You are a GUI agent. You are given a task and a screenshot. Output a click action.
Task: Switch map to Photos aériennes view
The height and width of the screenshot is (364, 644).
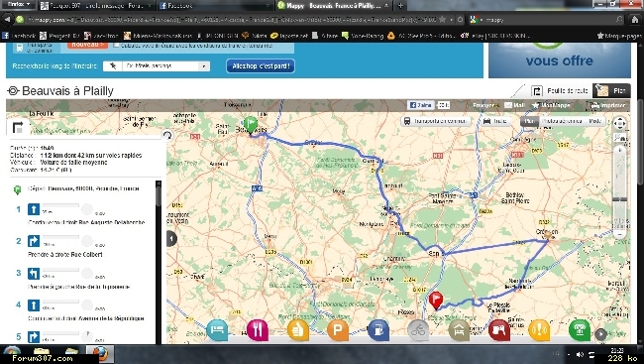click(x=562, y=121)
